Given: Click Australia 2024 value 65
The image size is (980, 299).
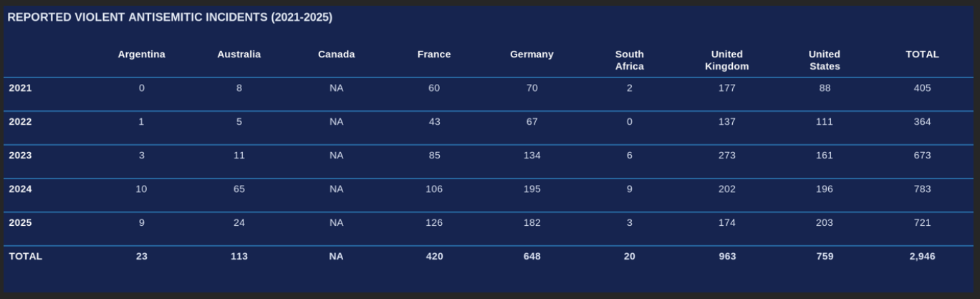Looking at the screenshot, I should tap(239, 189).
